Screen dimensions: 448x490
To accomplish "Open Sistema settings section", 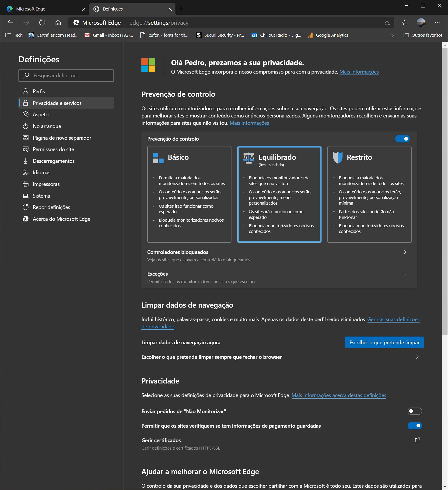I will pos(66,196).
